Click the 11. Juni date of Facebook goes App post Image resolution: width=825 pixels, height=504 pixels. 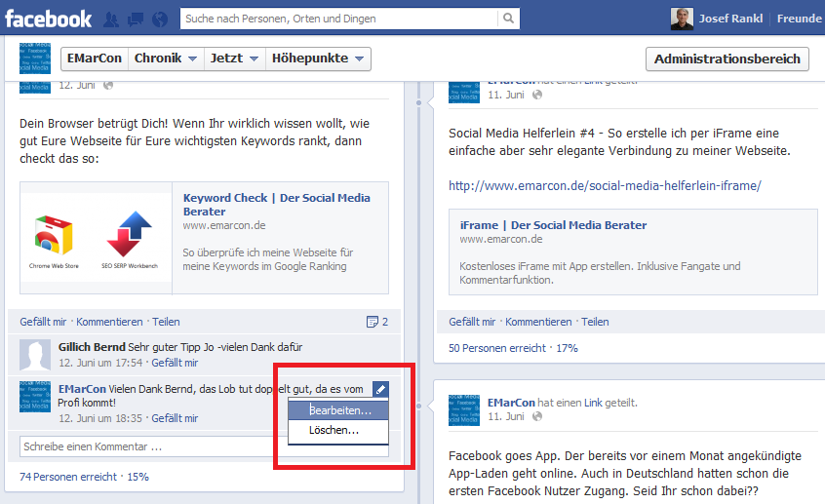click(505, 416)
